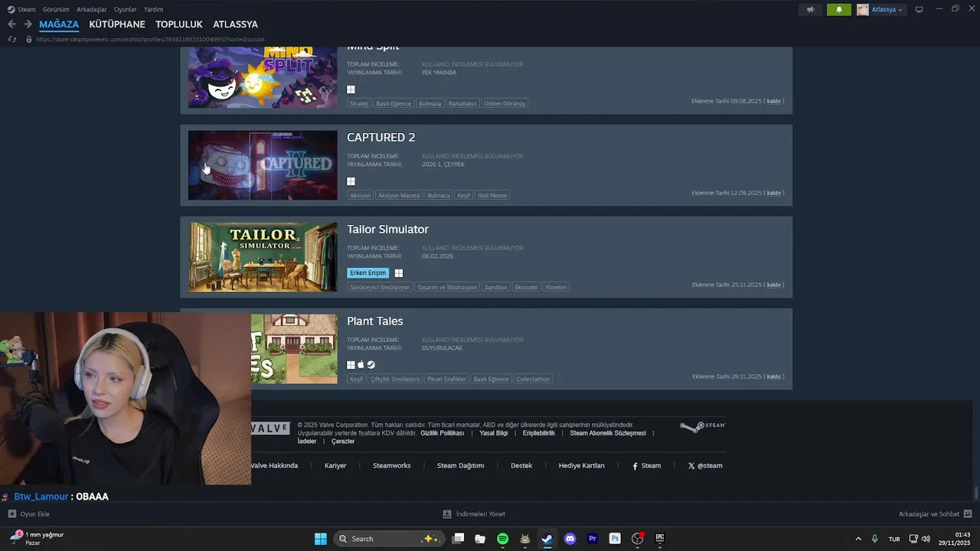Click the taskbar Search box
This screenshot has width=980, height=551.
coord(388,539)
